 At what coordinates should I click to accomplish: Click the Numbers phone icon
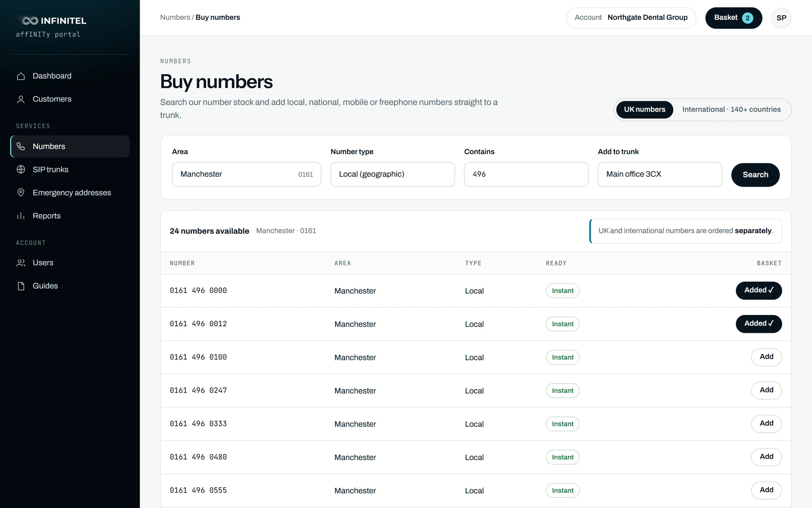[x=21, y=146]
